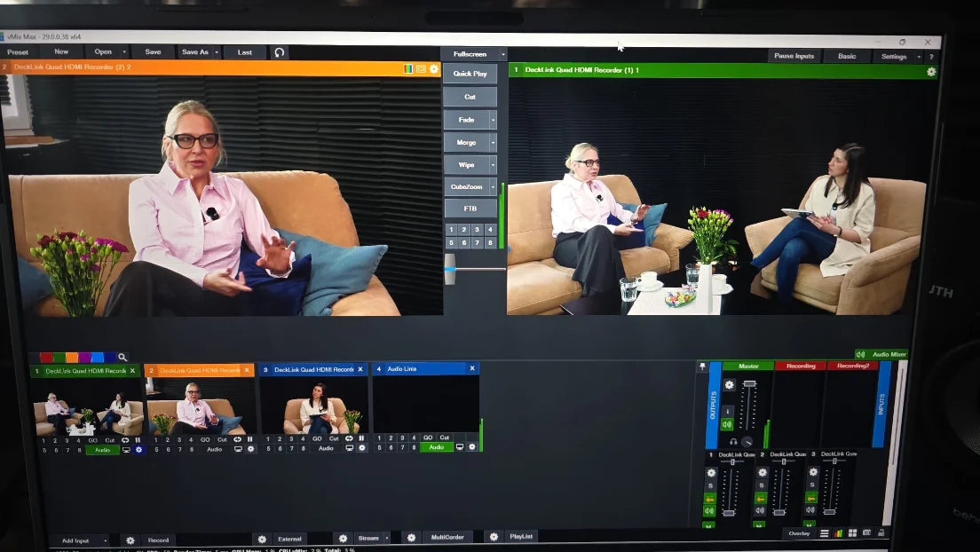Switch to list view icon beside Overlay
The height and width of the screenshot is (552, 980).
(825, 533)
